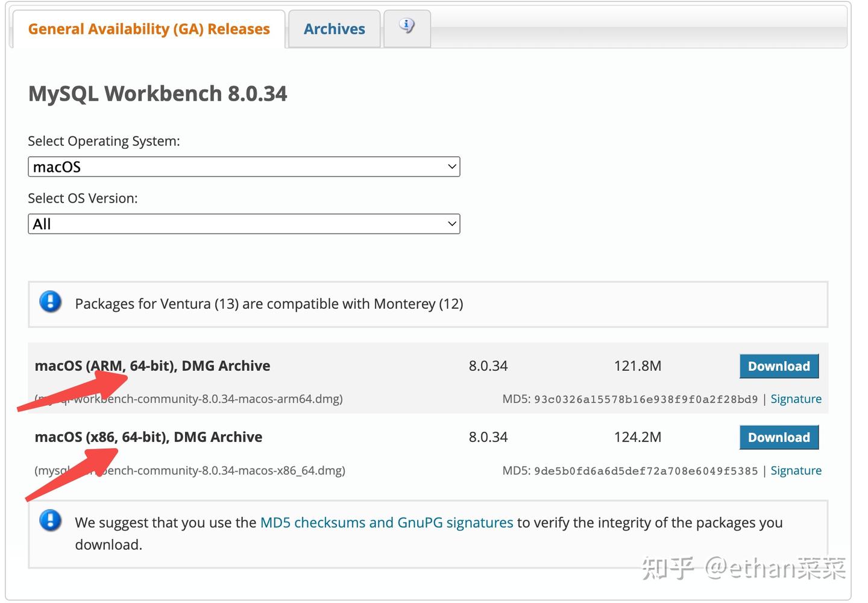Open the Signature link for the x86 package
This screenshot has height=603, width=868.
(x=796, y=470)
